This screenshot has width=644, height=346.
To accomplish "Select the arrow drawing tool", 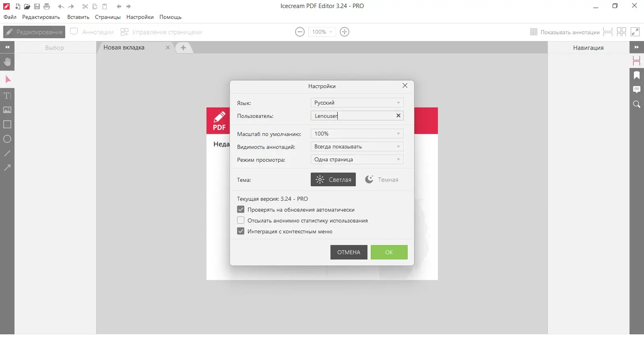I will click(x=7, y=168).
